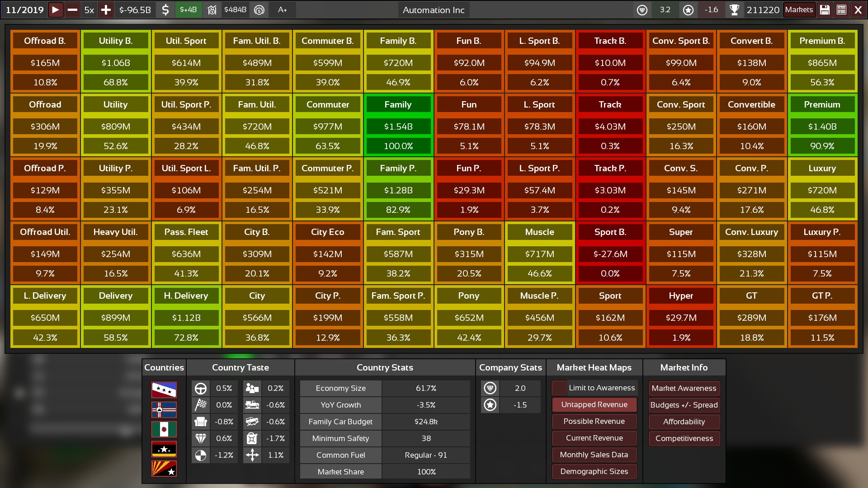
Task: Increase game speed with plus button
Action: coord(106,10)
